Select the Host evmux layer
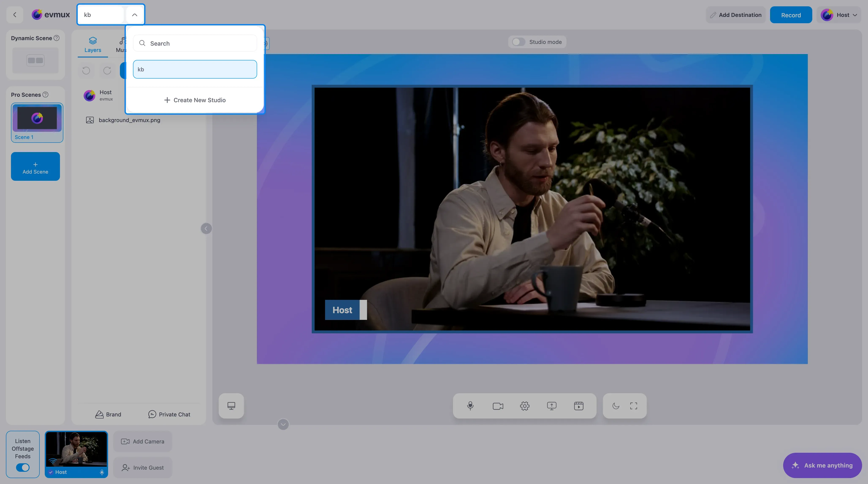 103,95
